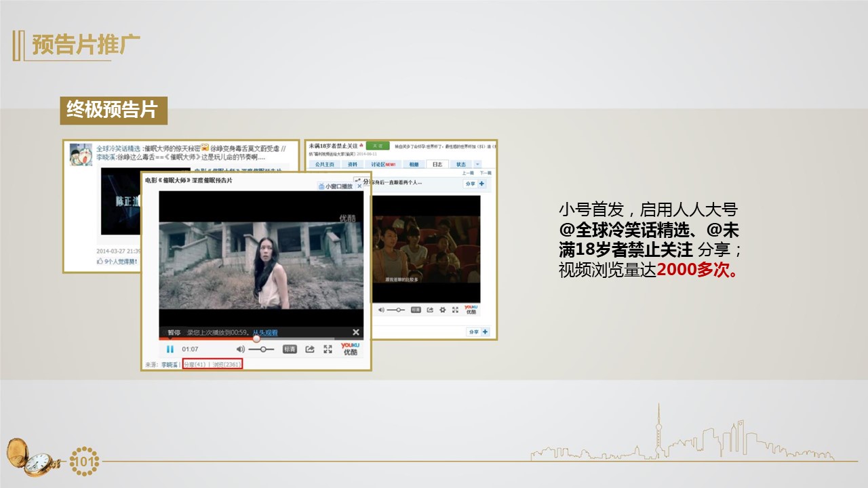Select 状态 tab
This screenshot has height=488, width=868.
click(x=461, y=164)
